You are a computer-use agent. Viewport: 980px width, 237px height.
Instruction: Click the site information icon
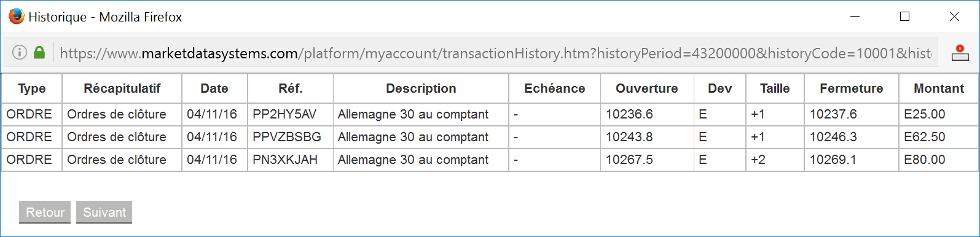click(x=20, y=53)
